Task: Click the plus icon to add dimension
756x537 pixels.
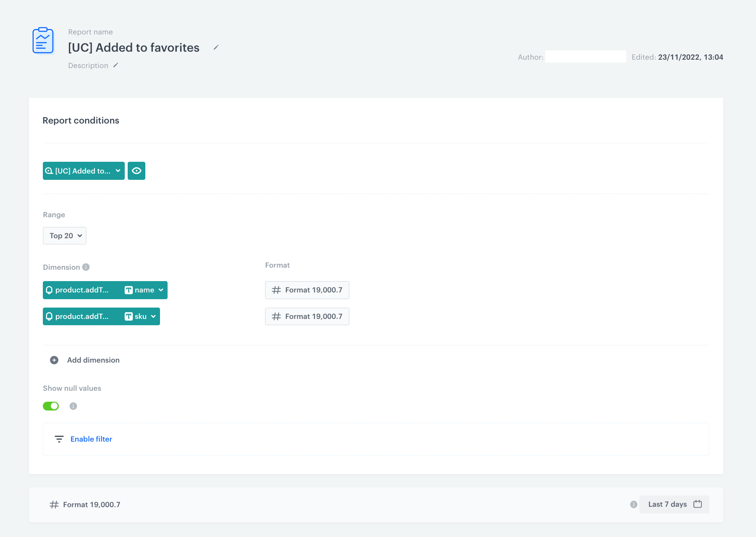Action: (x=54, y=360)
